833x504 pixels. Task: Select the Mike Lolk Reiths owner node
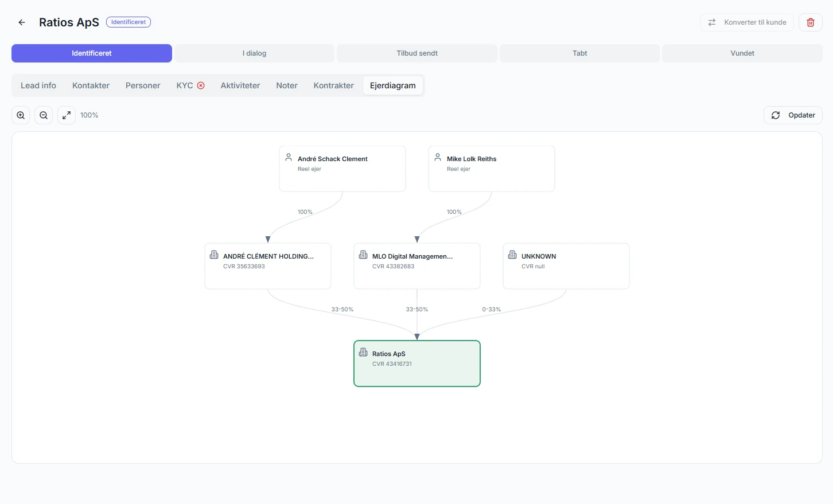point(492,169)
